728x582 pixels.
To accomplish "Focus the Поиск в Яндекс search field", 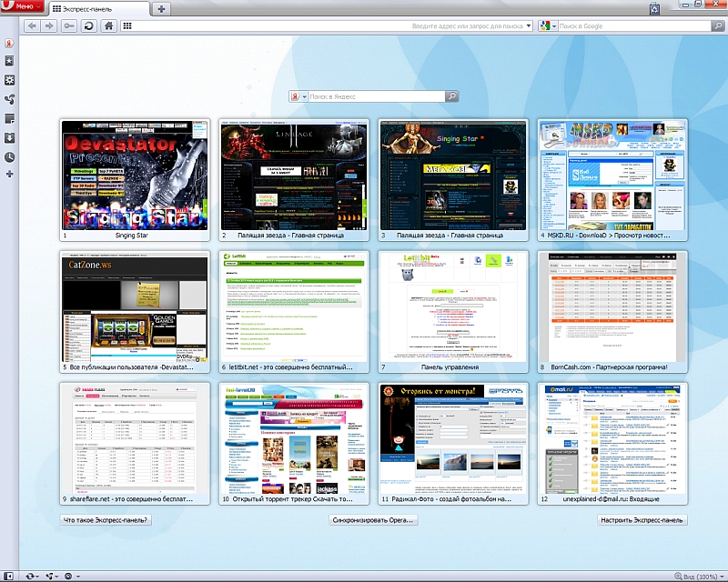I will pos(376,96).
